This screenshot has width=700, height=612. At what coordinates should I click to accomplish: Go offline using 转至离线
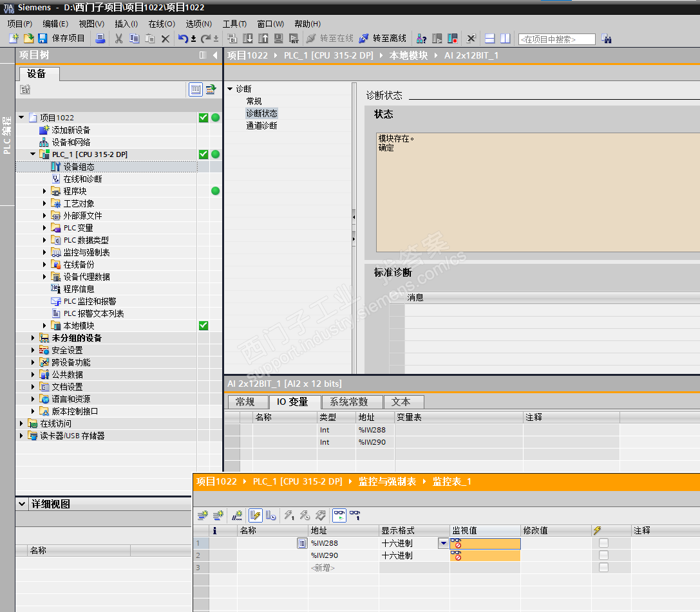tap(383, 39)
